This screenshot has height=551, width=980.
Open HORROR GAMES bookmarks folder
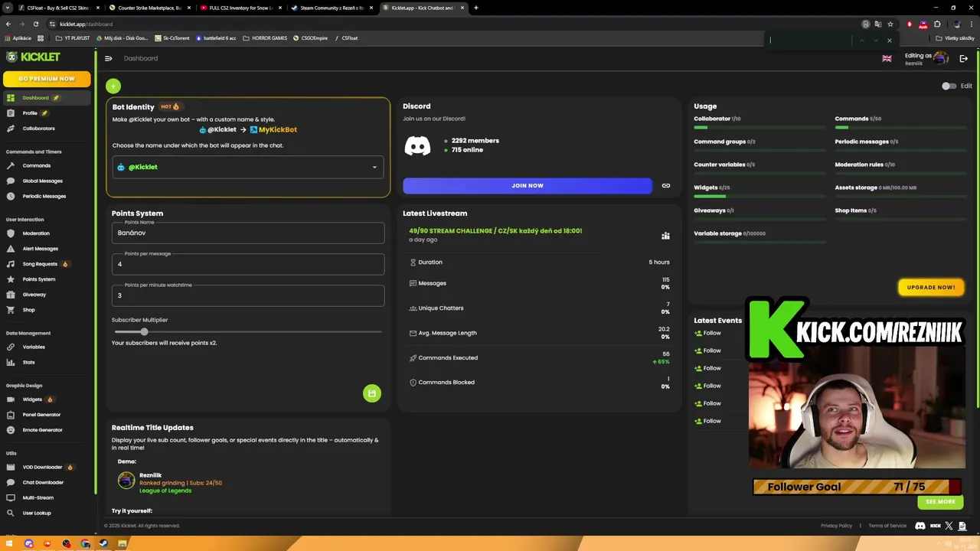(265, 38)
